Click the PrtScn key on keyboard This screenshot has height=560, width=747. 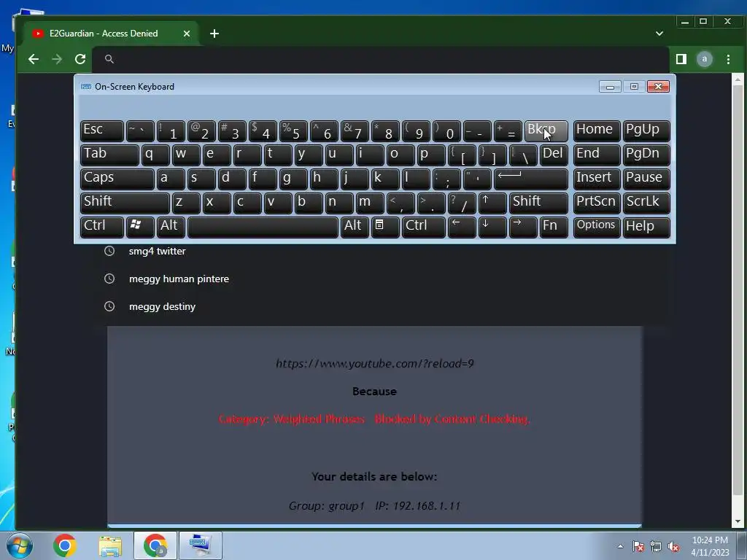pyautogui.click(x=597, y=203)
